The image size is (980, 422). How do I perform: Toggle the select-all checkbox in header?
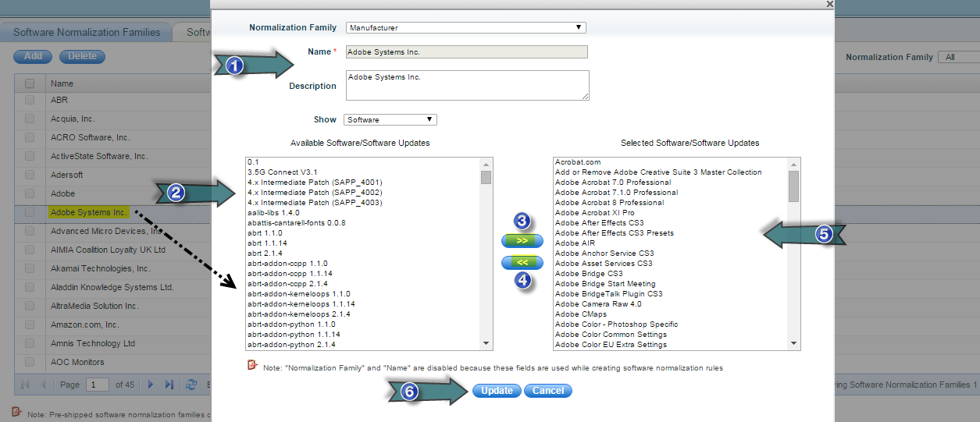30,83
